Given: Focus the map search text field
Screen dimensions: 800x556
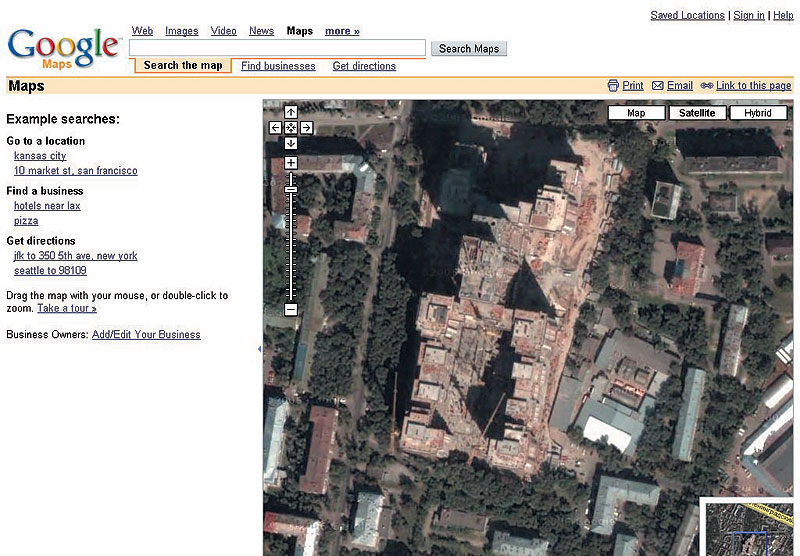Looking at the screenshot, I should click(278, 48).
